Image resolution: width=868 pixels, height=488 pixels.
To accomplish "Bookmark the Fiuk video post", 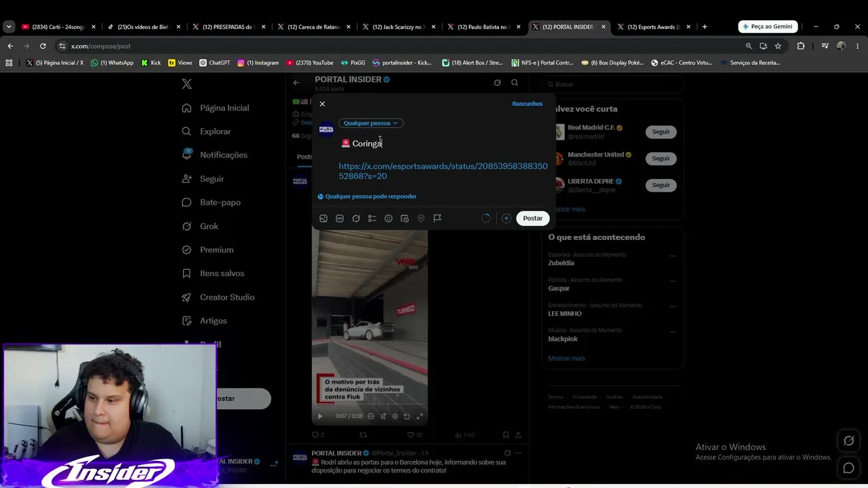I will coord(506,435).
